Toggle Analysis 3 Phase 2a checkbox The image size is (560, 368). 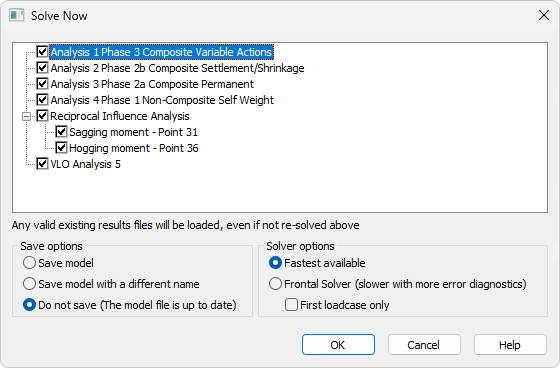(42, 84)
